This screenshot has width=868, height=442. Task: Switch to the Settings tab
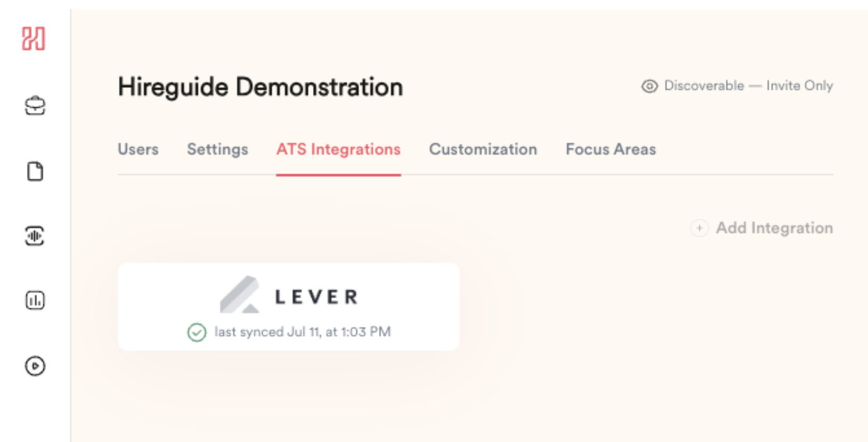(x=218, y=149)
